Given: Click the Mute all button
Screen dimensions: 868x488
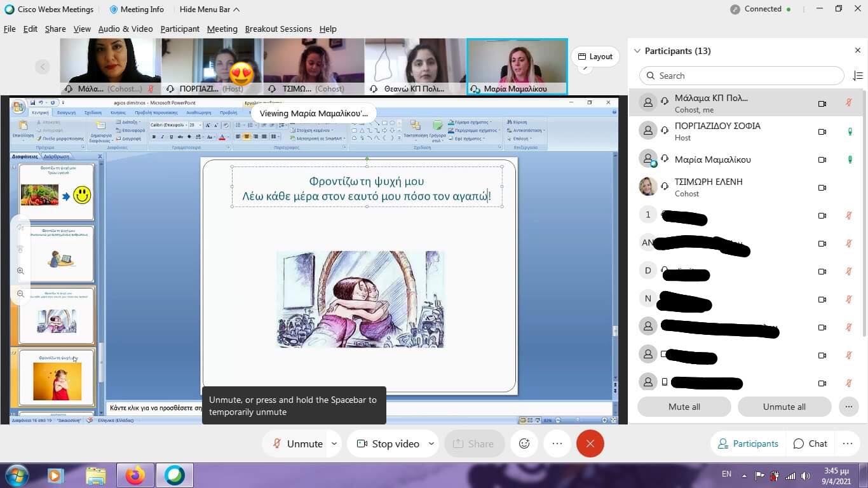Looking at the screenshot, I should coord(684,407).
